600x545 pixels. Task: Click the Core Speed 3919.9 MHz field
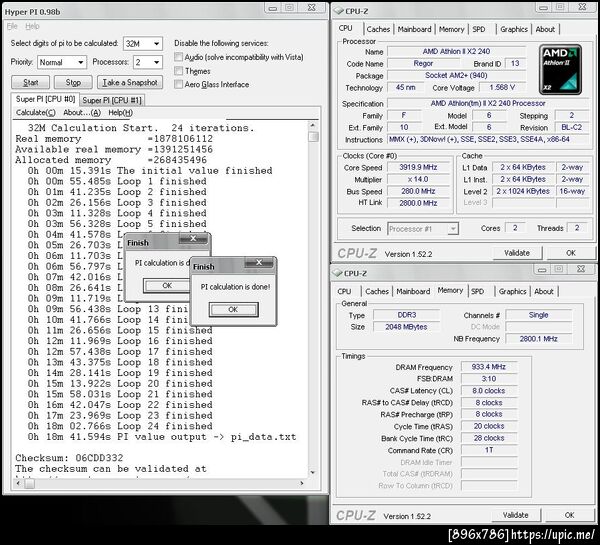tap(418, 167)
